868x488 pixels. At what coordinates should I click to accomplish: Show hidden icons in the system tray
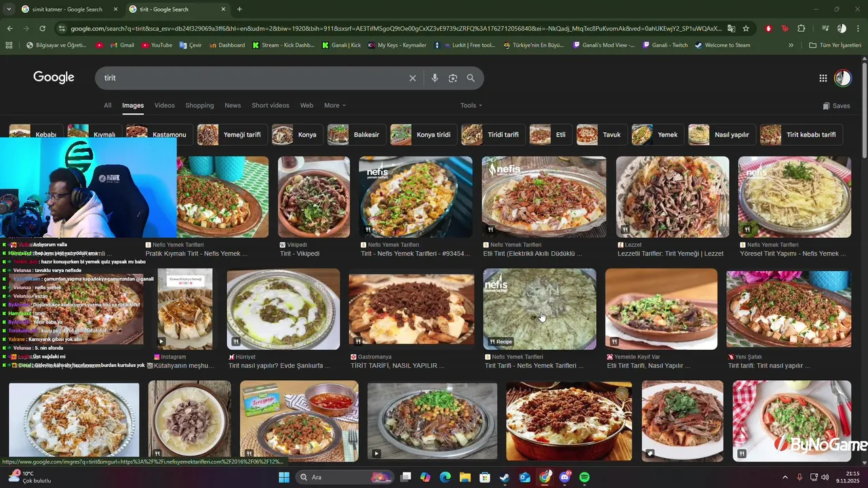785,477
